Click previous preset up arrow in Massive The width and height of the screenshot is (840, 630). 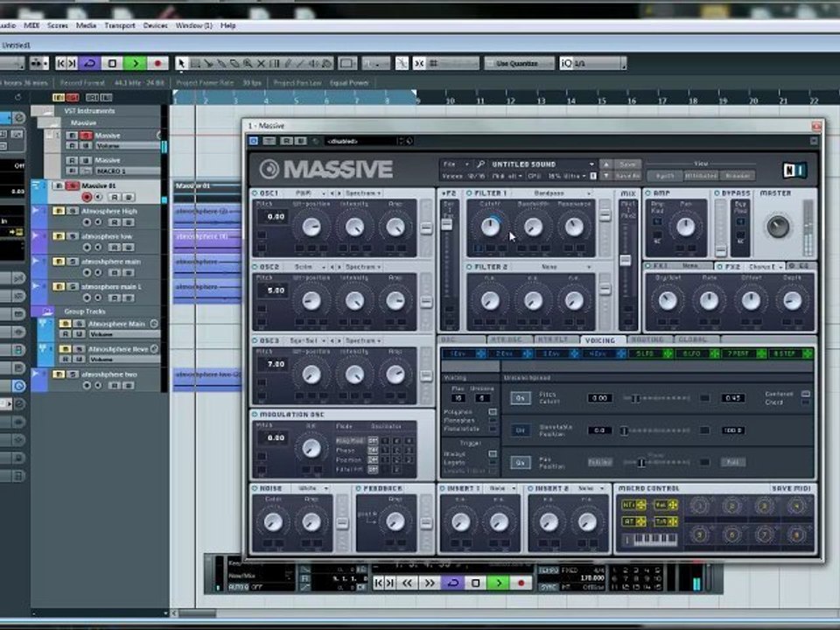(605, 164)
